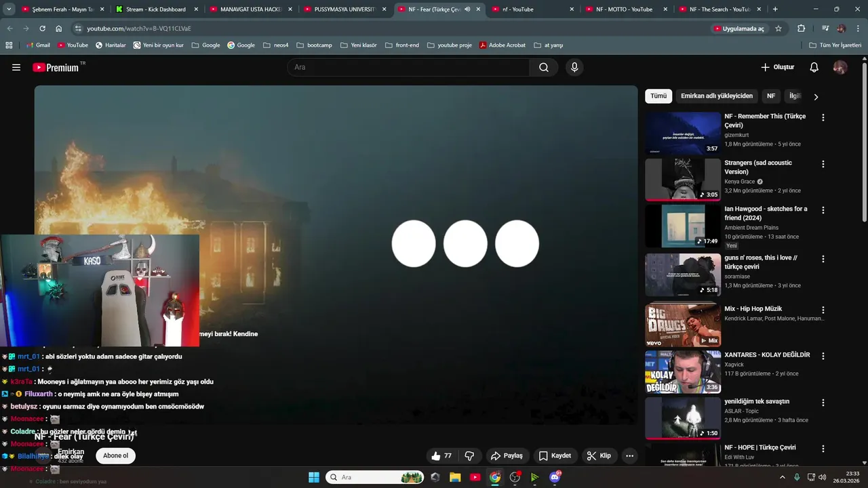This screenshot has width=868, height=488.
Task: Switch to NF - The Search tab
Action: [x=719, y=9]
